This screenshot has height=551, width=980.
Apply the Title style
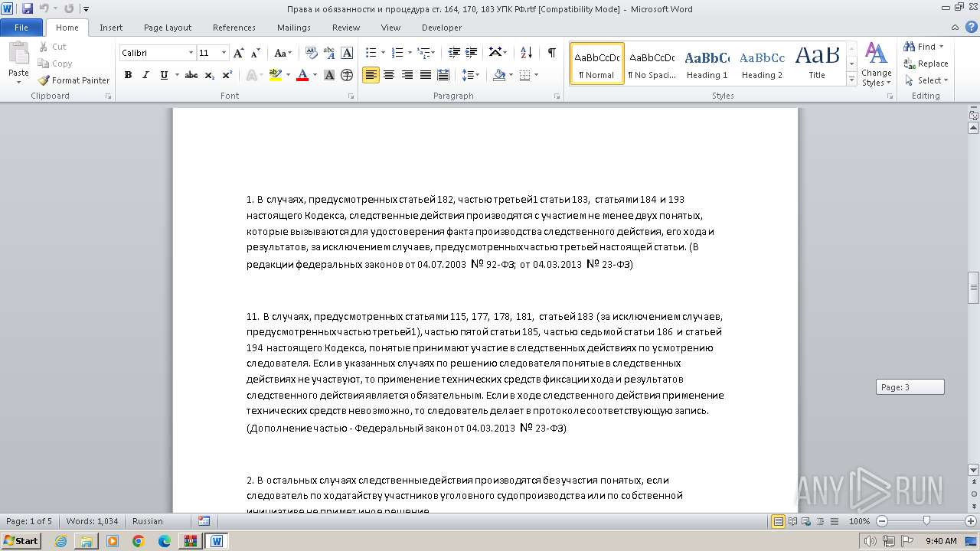(817, 64)
